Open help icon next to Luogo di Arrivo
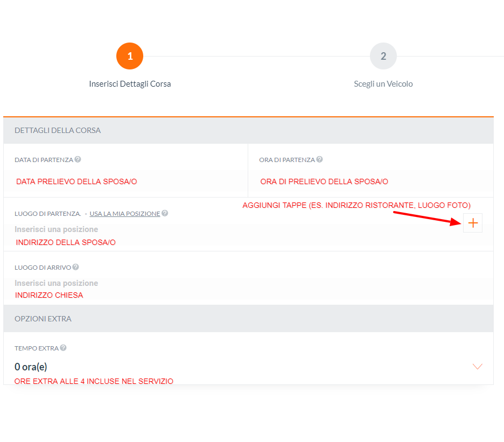The width and height of the screenshot is (504, 442). [x=75, y=267]
